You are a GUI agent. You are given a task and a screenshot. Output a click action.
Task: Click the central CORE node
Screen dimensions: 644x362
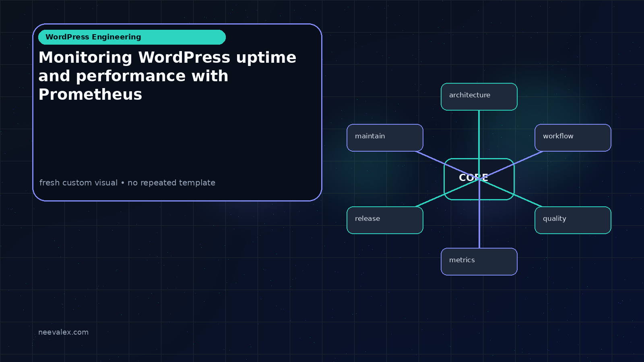(479, 179)
